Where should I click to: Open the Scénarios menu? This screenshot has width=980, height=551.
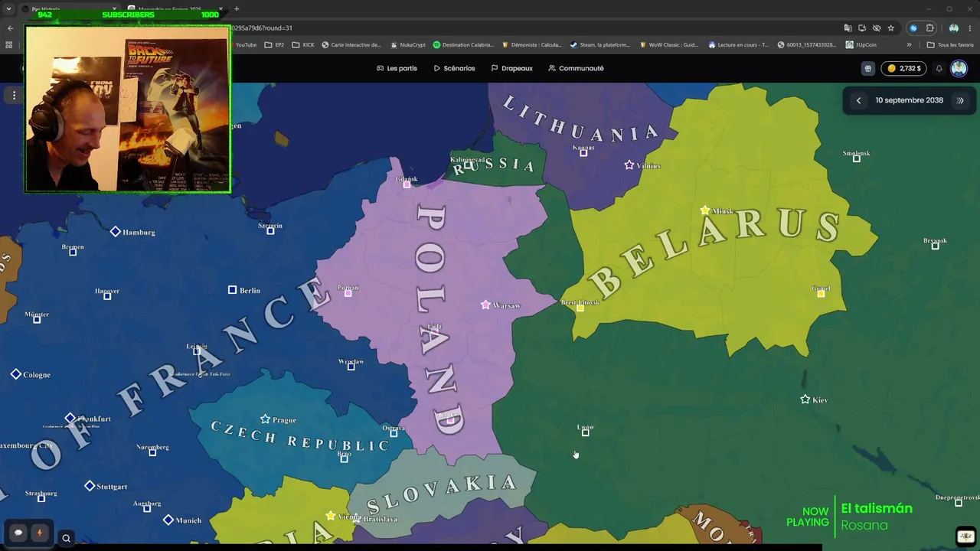pyautogui.click(x=454, y=68)
